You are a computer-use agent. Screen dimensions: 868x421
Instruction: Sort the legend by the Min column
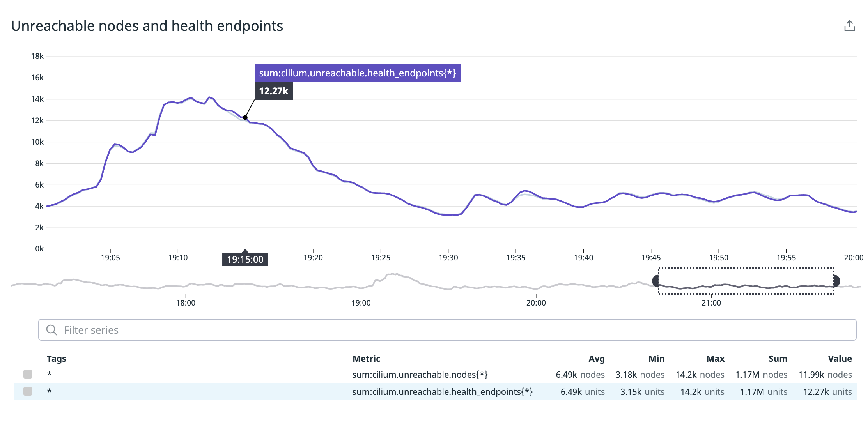656,359
